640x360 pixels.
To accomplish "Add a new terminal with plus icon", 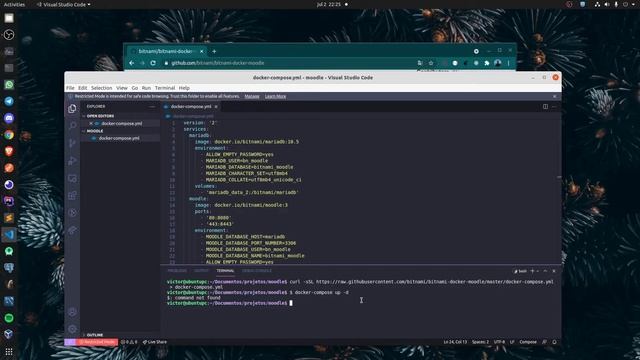I will click(532, 271).
